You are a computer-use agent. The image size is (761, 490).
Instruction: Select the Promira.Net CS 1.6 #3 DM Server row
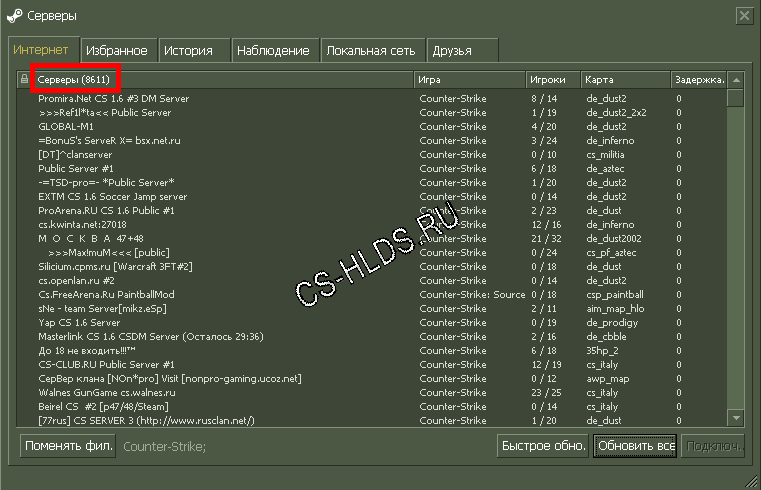pos(113,99)
